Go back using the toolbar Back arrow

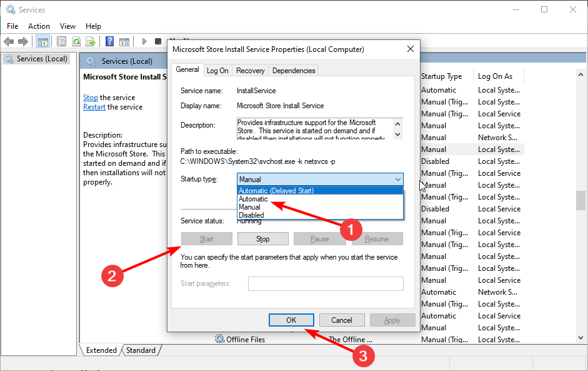click(9, 41)
